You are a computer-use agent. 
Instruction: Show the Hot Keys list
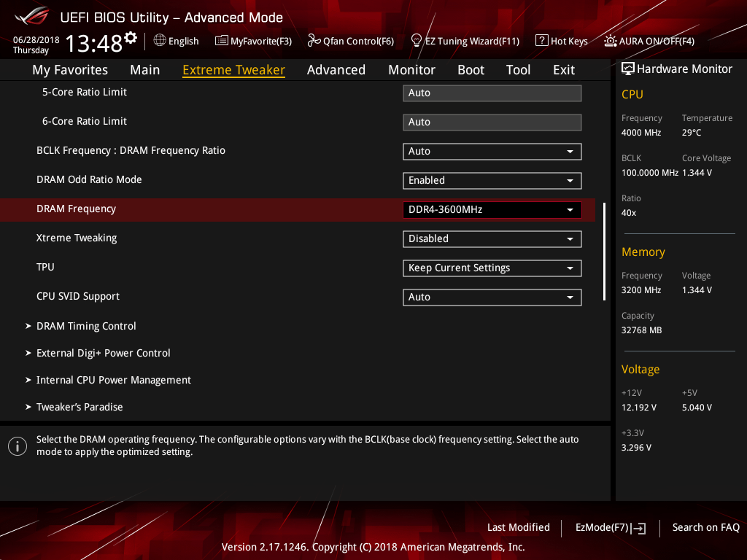pos(569,42)
